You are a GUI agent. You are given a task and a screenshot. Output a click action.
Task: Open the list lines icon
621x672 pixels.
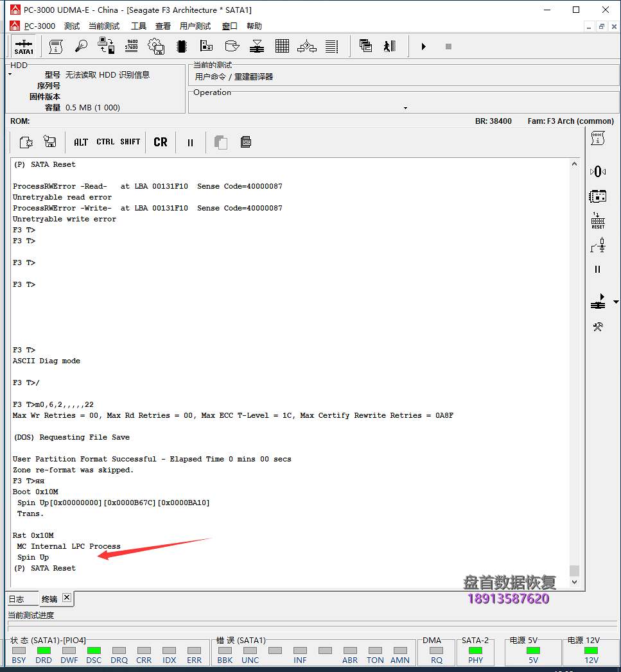pos(331,46)
